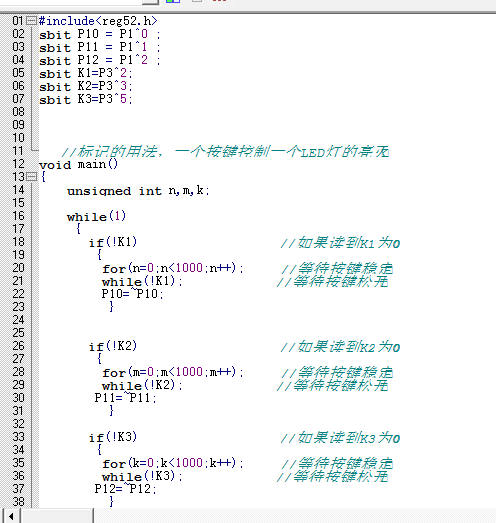Screen dimensions: 496x523
Task: Click the 'for(m=0;m<1000;m++);' loop
Action: pyautogui.click(x=173, y=372)
